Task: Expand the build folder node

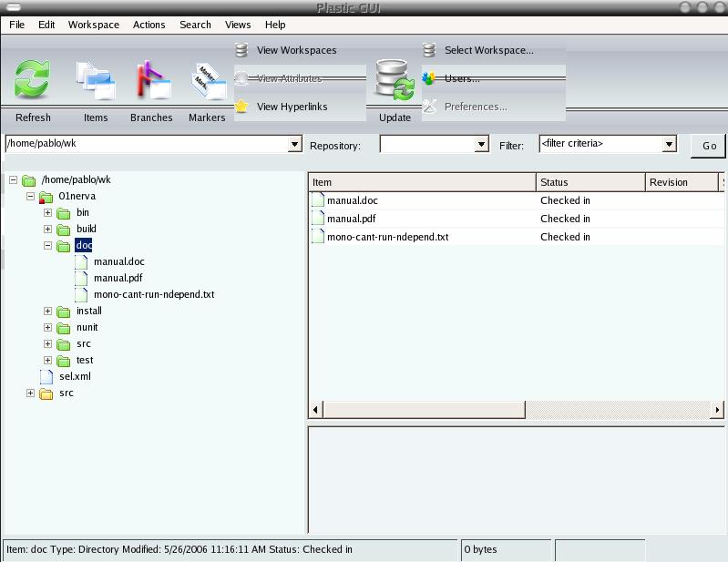Action: tap(47, 229)
